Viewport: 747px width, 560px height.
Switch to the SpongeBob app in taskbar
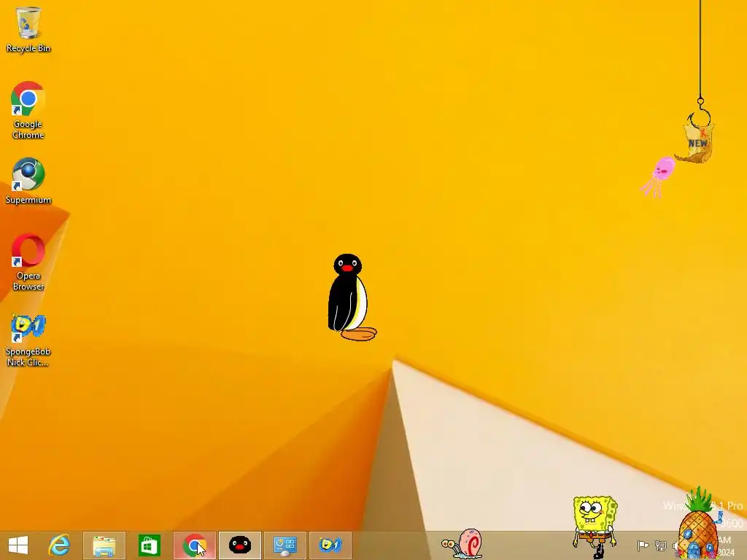pyautogui.click(x=330, y=545)
